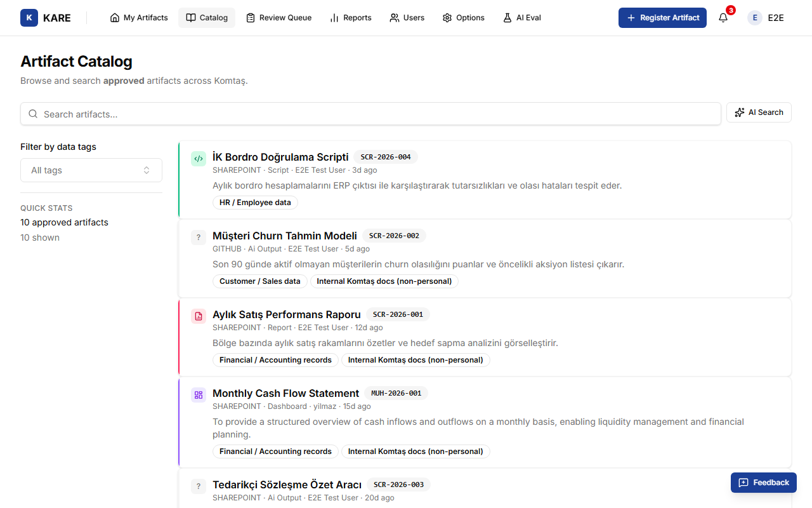Image resolution: width=812 pixels, height=508 pixels.
Task: Open the notifications bell icon
Action: click(x=723, y=18)
